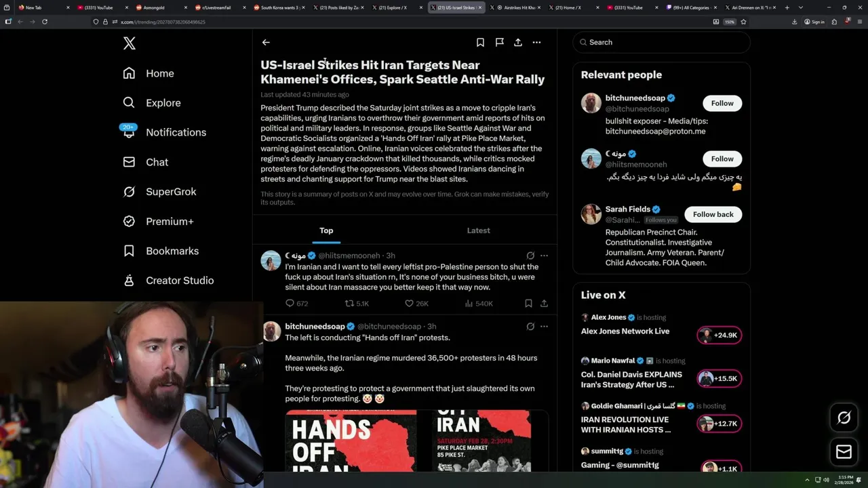868x488 pixels.
Task: Open more options on bitchuneedsoap's post
Action: click(544, 326)
